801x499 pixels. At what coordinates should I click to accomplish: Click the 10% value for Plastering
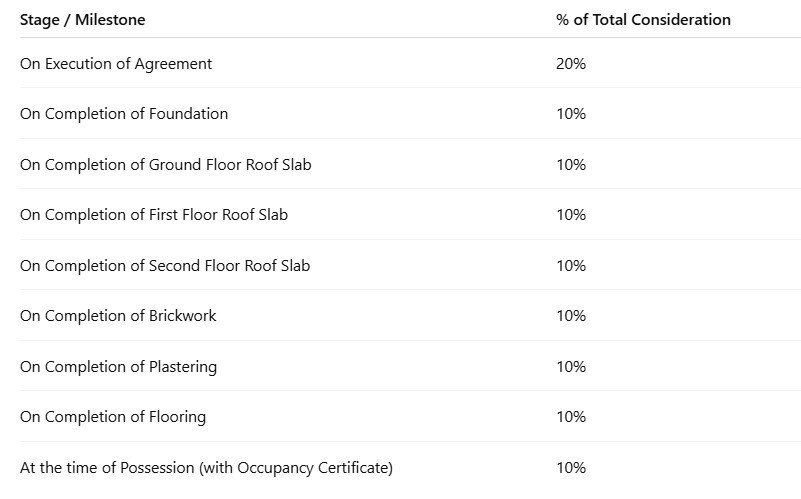point(571,367)
